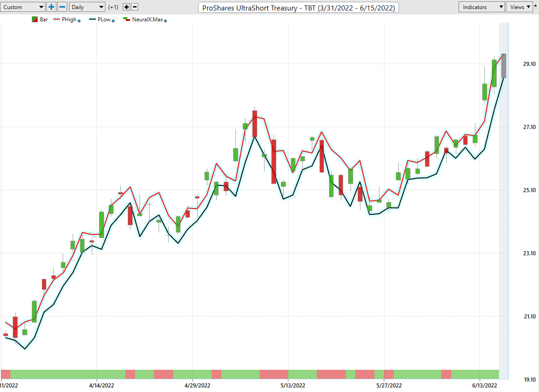Click the asterisk next to Views
This screenshot has width=539, height=392.
[x=535, y=7]
